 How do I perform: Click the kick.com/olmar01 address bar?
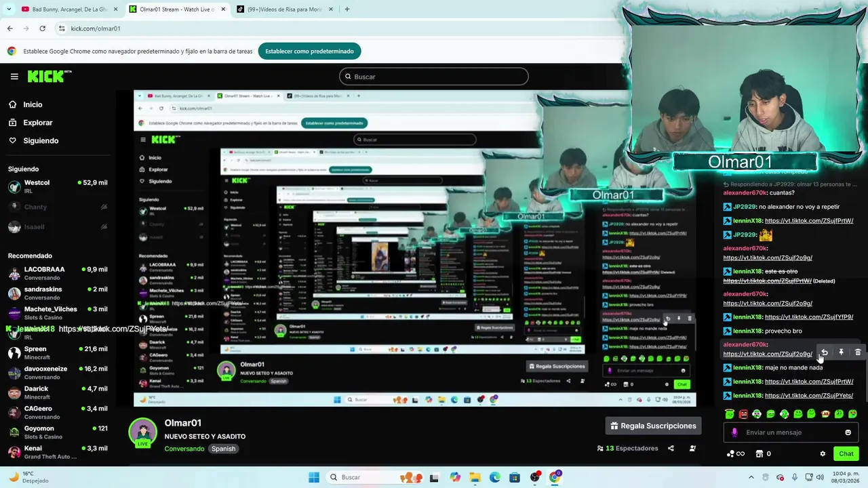pyautogui.click(x=339, y=28)
